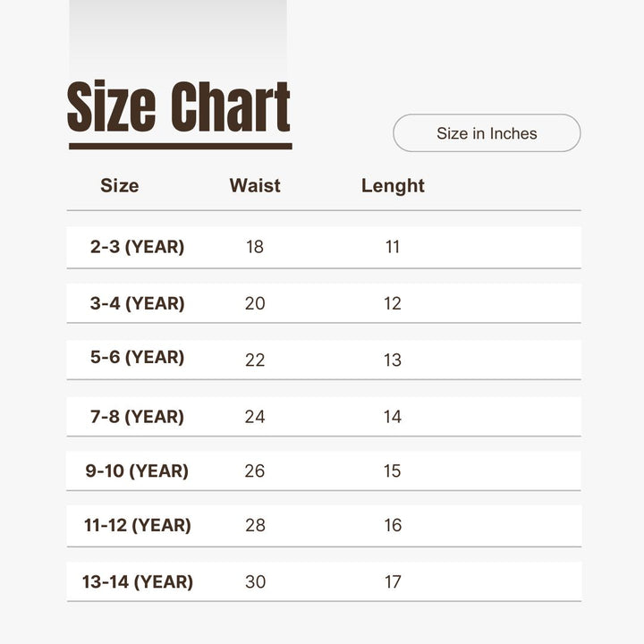Select length value 14
The image size is (644, 644).
tap(393, 417)
